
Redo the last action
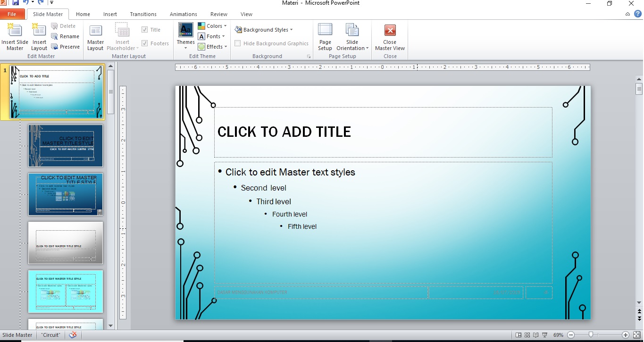click(x=41, y=3)
